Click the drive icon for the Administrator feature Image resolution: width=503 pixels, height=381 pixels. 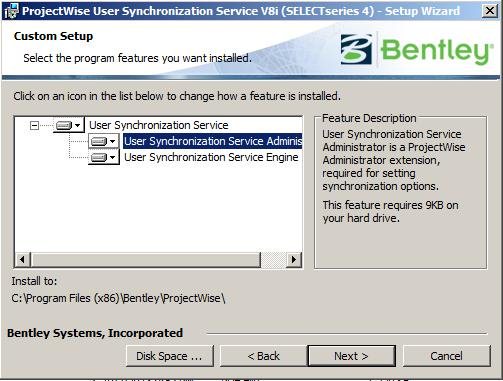tap(99, 141)
